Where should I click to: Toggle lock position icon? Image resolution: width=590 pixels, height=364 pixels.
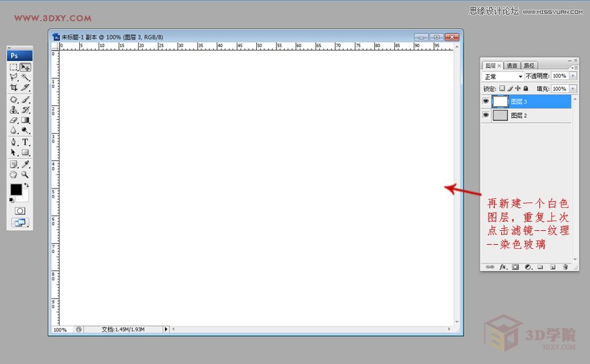coord(518,88)
